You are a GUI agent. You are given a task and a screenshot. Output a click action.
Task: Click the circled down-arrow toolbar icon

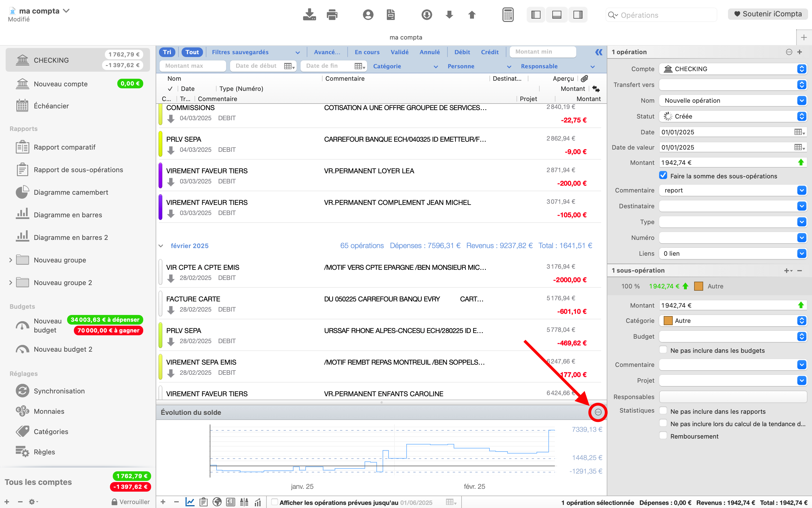coord(427,14)
